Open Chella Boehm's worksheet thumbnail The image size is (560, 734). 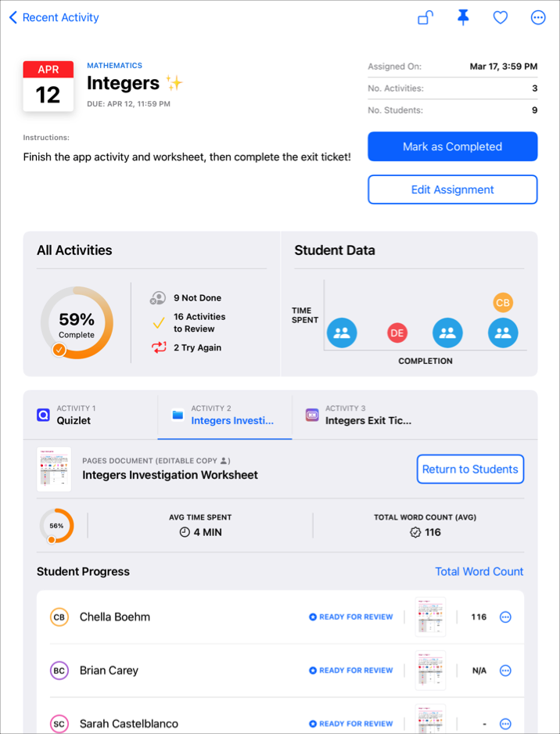pos(430,617)
